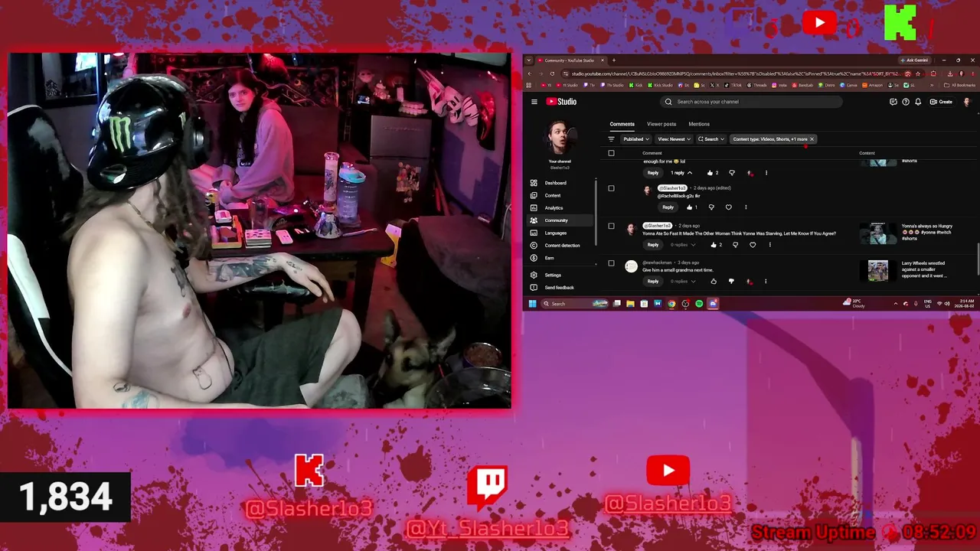
Task: Open the notifications bell in Studio
Action: pyautogui.click(x=918, y=102)
